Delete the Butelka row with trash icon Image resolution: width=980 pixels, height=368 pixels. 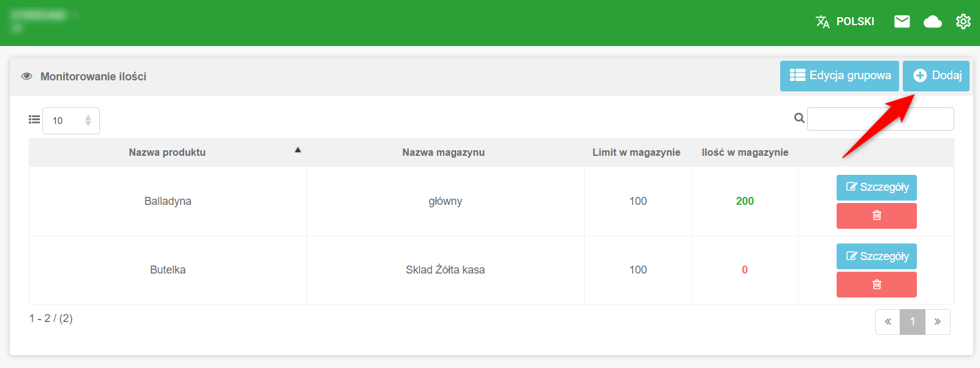[x=876, y=285]
